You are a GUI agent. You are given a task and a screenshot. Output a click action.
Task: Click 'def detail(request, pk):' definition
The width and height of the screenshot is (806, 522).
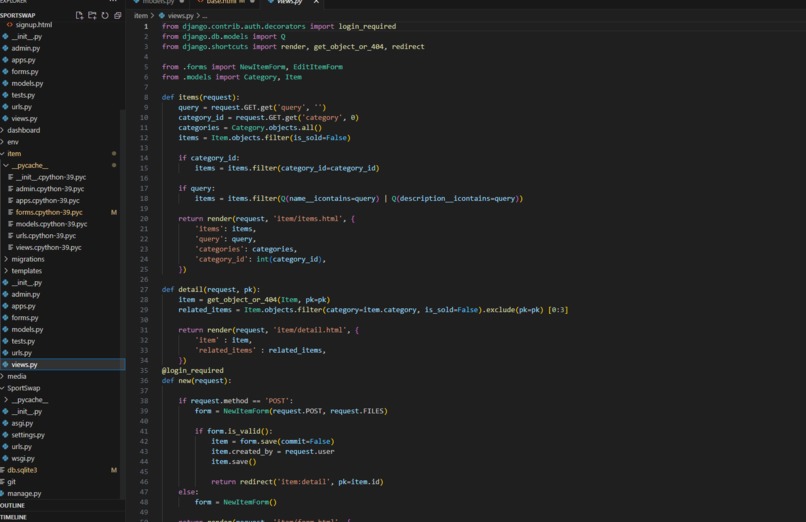(x=211, y=290)
